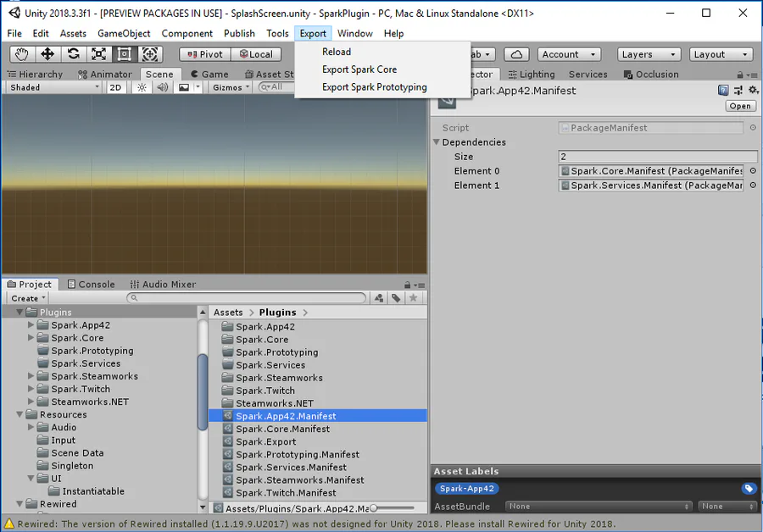This screenshot has height=532, width=763.
Task: Toggle scene audio speaker icon
Action: [163, 87]
